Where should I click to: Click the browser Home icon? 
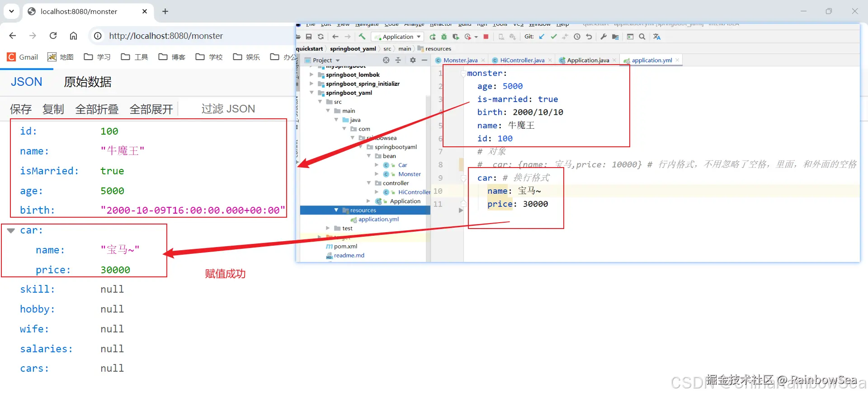point(73,36)
